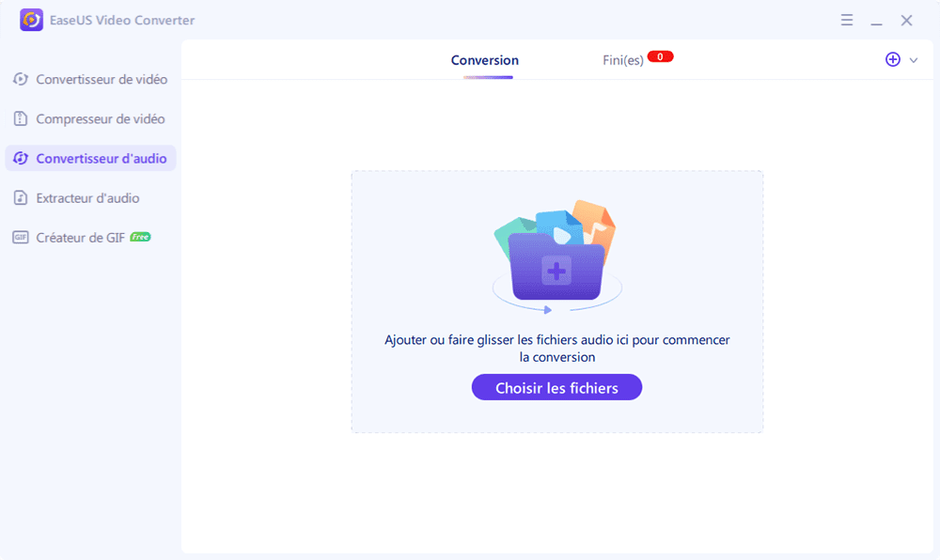The image size is (940, 560).
Task: Open the hamburger menu in the title bar
Action: tap(847, 20)
